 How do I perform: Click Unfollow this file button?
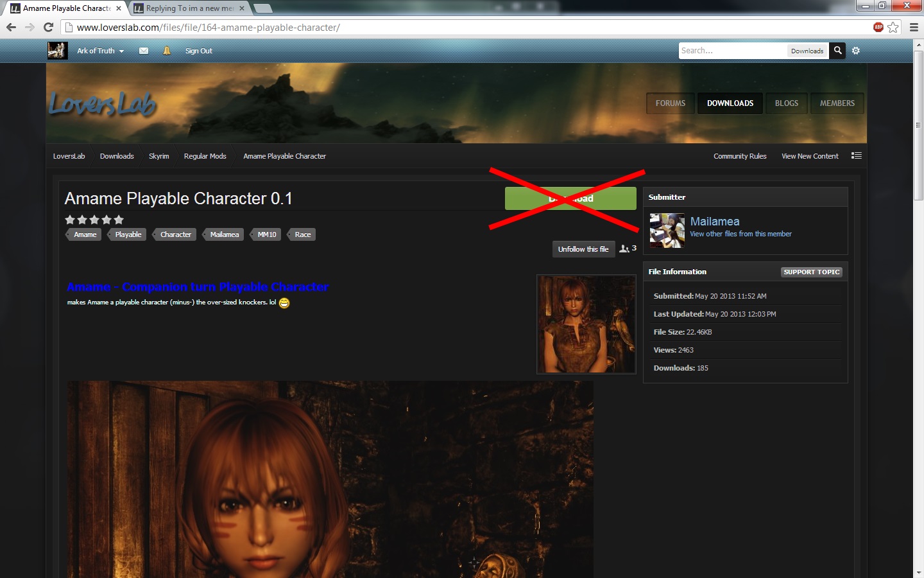583,249
